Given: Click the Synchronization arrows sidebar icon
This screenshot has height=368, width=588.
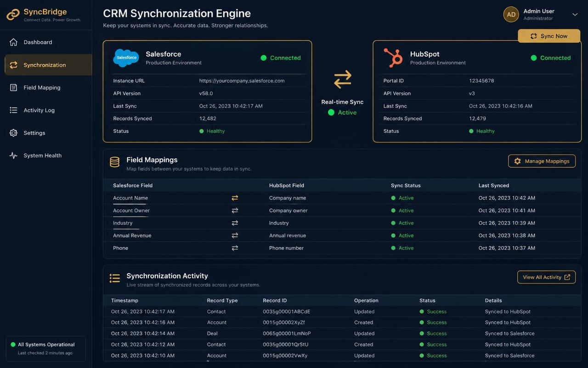Looking at the screenshot, I should [13, 65].
